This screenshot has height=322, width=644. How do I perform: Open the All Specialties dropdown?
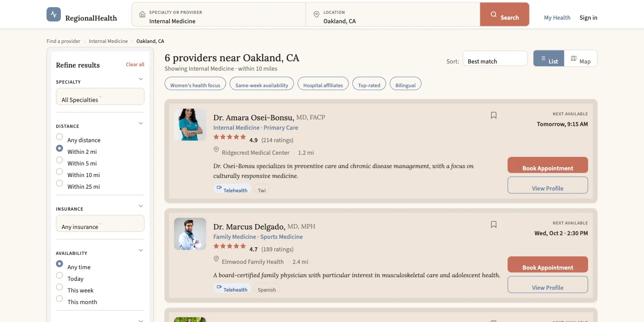coord(100,97)
